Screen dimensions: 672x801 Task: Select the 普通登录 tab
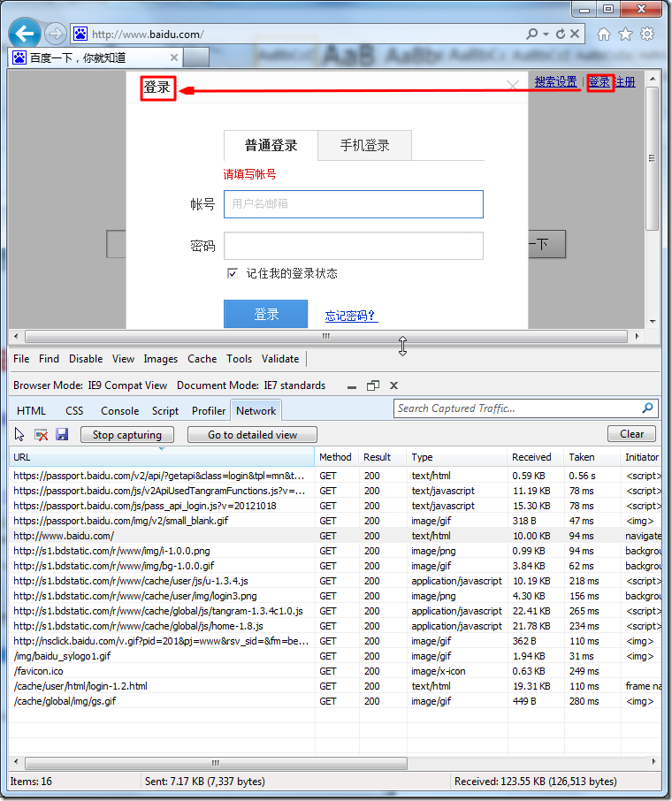(x=271, y=146)
